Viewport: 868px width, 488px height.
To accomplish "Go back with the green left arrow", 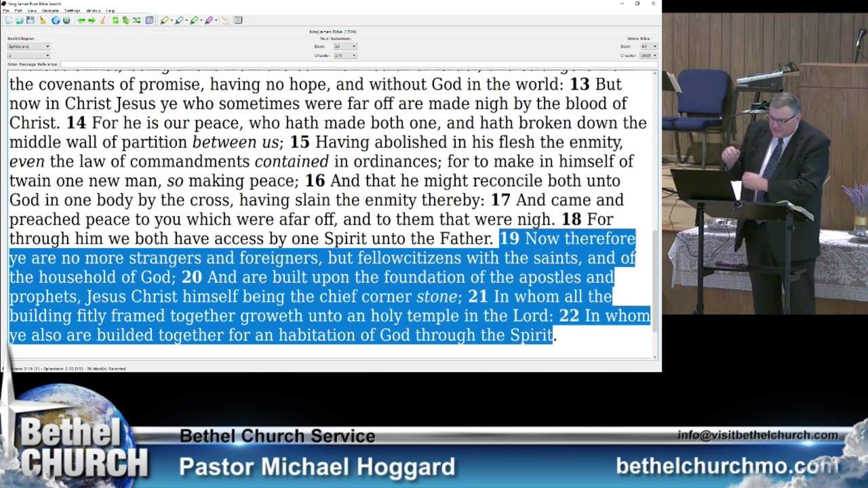I will tap(81, 20).
